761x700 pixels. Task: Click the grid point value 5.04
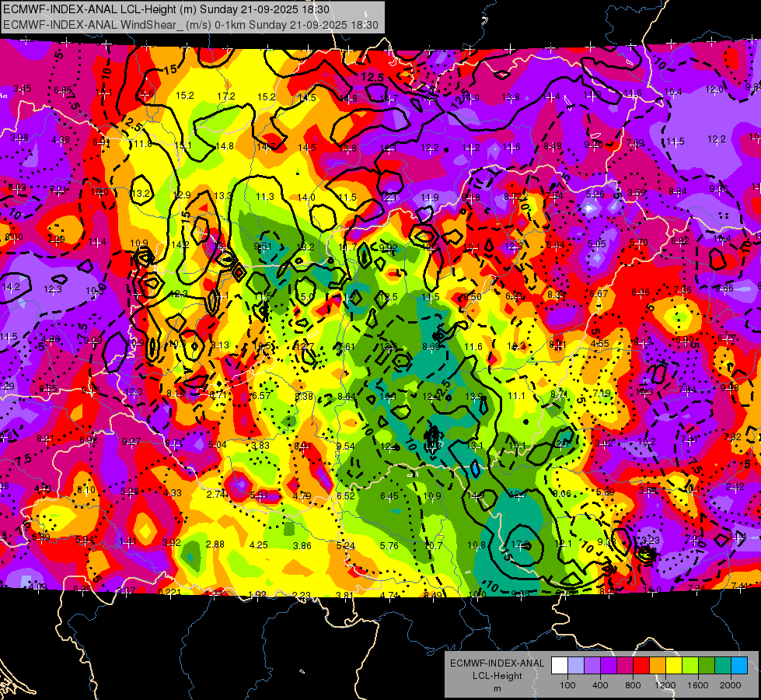point(218,444)
